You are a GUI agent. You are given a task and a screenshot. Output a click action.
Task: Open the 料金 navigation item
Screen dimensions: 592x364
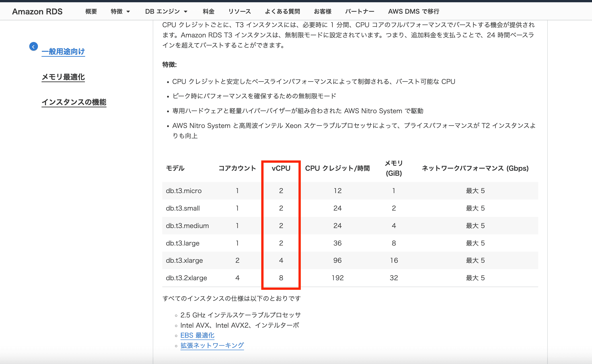pyautogui.click(x=208, y=11)
